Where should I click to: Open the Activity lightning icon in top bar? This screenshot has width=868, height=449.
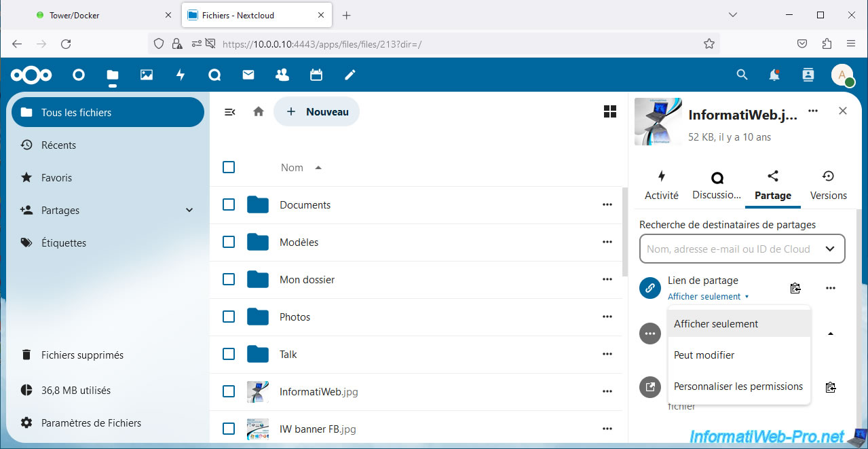(x=181, y=75)
